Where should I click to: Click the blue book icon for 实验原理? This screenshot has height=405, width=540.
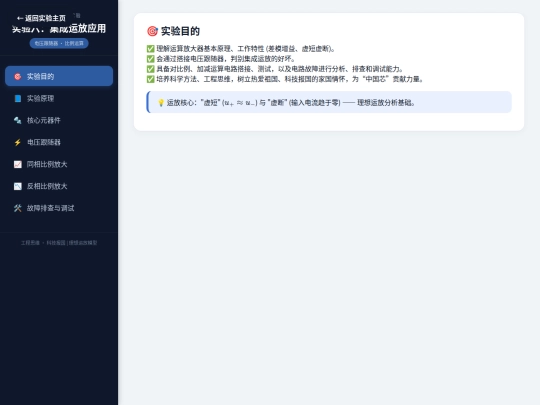pos(18,98)
